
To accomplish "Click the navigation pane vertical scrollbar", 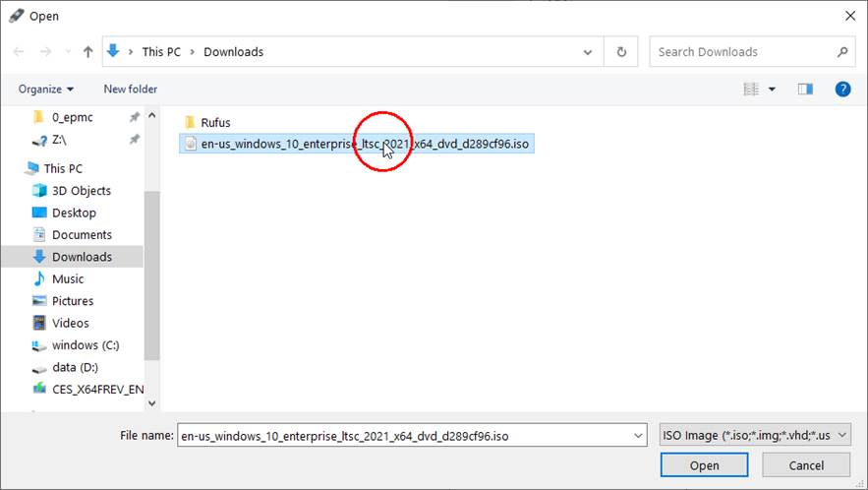I will tap(151, 276).
